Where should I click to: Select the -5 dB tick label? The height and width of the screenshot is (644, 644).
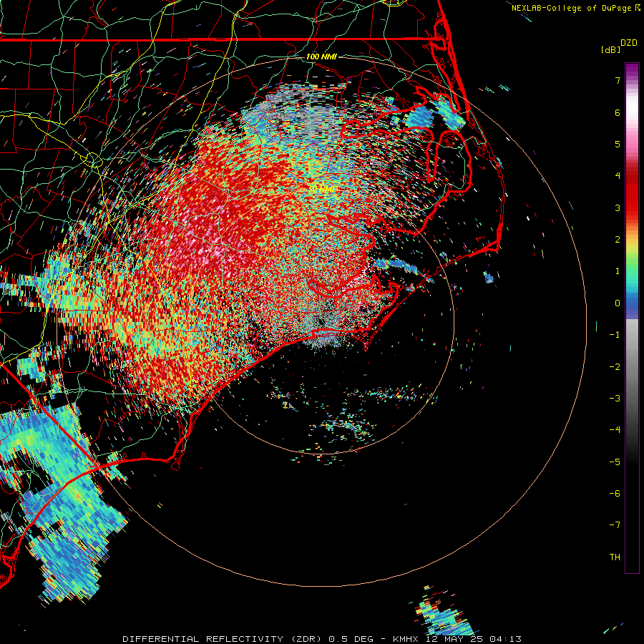pos(615,462)
